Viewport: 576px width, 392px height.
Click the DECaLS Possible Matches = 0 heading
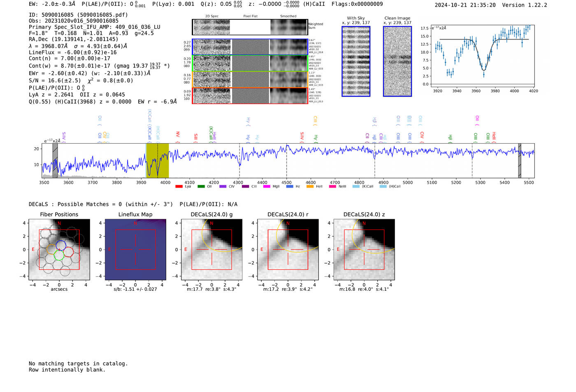pyautogui.click(x=101, y=204)
